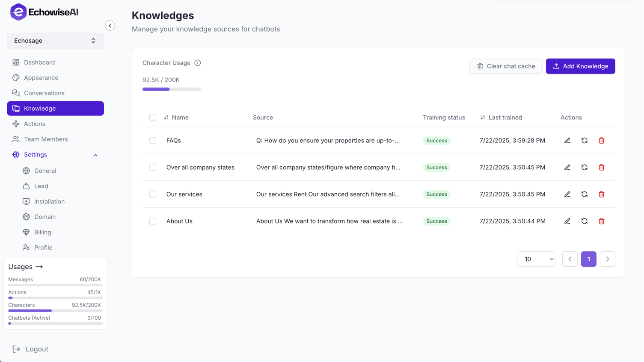This screenshot has width=644, height=362.
Task: Collapse the sidebar with the arrow control
Action: coord(110,26)
